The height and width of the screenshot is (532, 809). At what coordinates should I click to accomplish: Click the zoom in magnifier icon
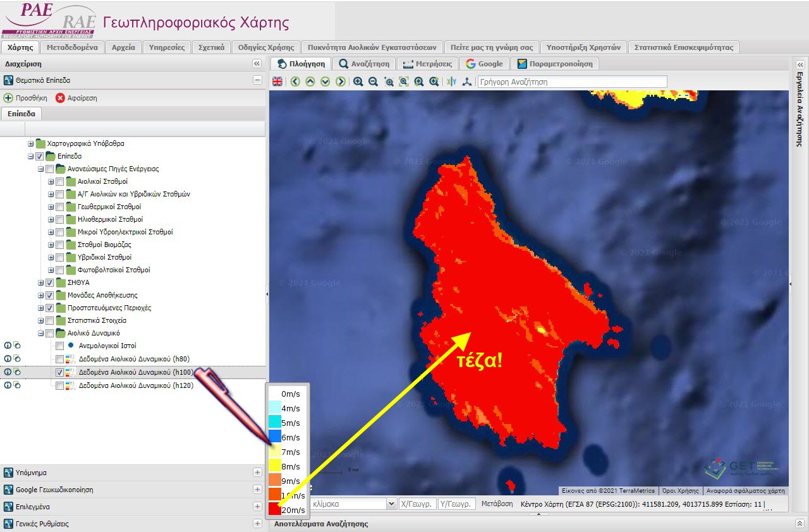[358, 82]
